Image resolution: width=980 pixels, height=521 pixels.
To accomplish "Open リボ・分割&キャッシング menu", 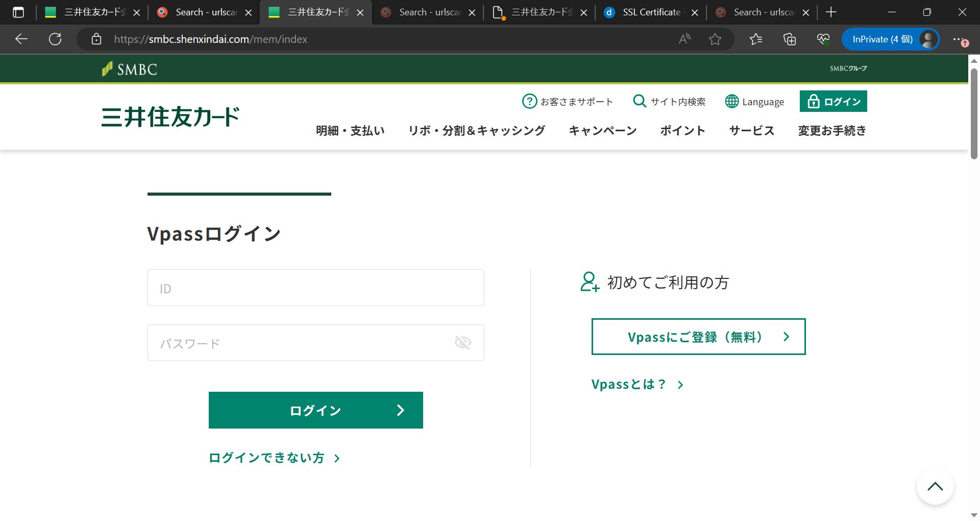I will tap(477, 131).
